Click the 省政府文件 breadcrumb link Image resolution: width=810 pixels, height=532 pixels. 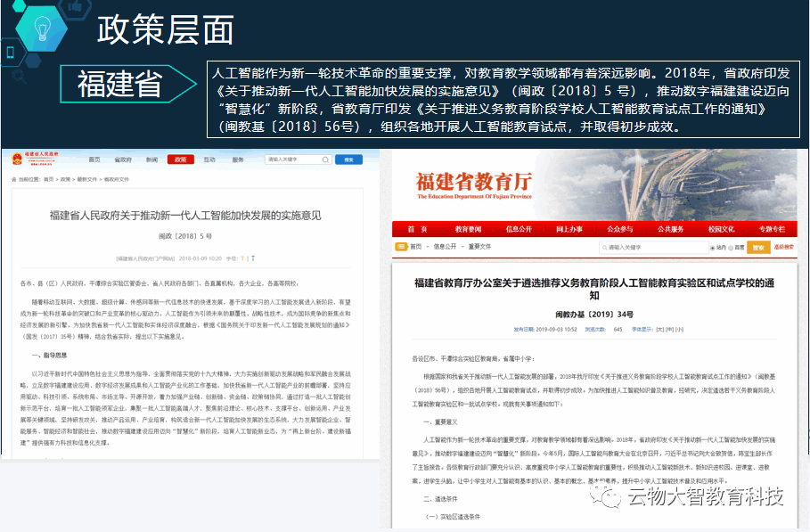[x=117, y=179]
